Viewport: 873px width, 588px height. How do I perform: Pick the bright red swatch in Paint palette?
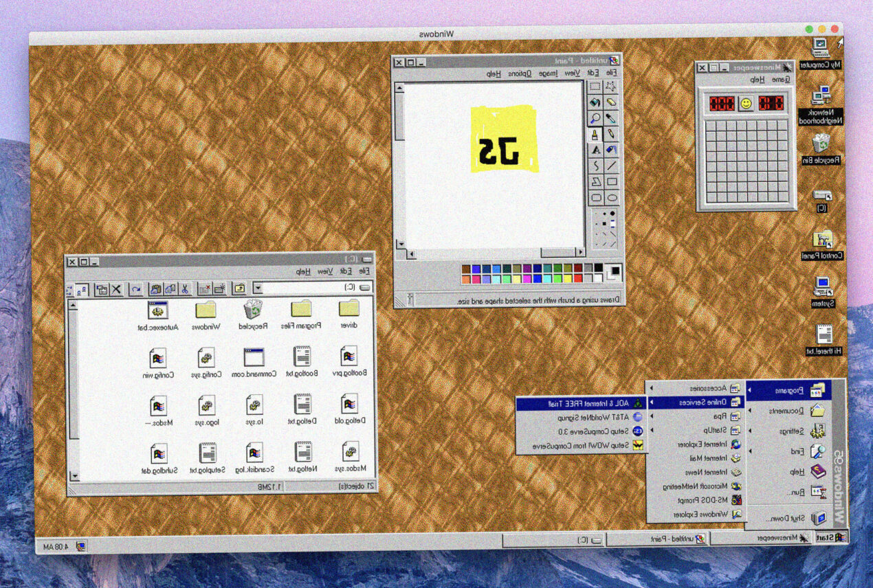577,279
